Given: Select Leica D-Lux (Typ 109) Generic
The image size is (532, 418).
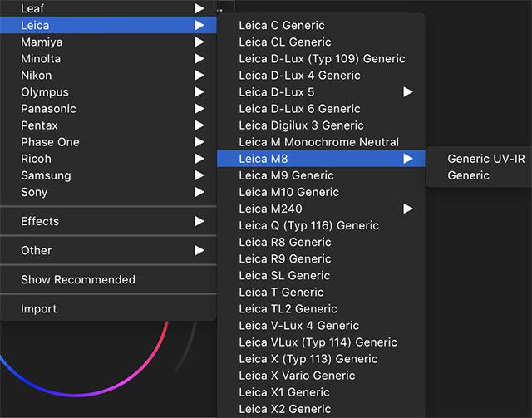Looking at the screenshot, I should click(x=321, y=58).
